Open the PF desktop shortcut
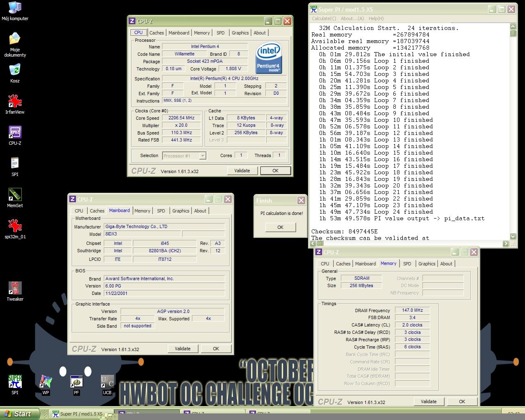This screenshot has height=420, width=525. point(76,381)
